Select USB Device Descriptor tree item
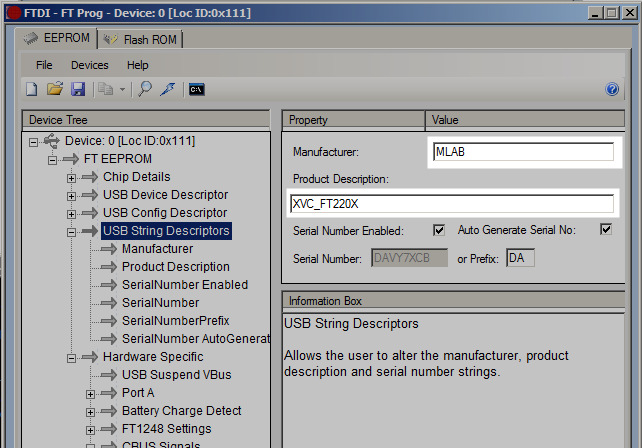Image resolution: width=642 pixels, height=448 pixels. click(165, 195)
